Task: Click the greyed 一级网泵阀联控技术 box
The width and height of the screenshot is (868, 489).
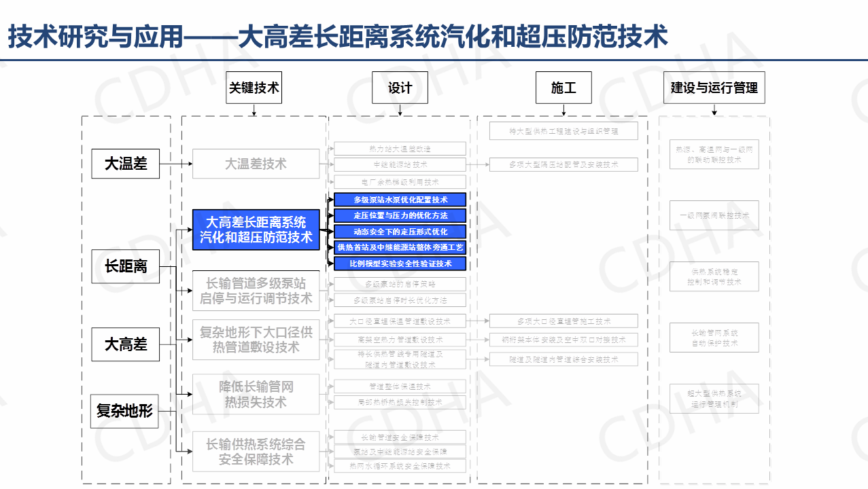Action: 714,216
